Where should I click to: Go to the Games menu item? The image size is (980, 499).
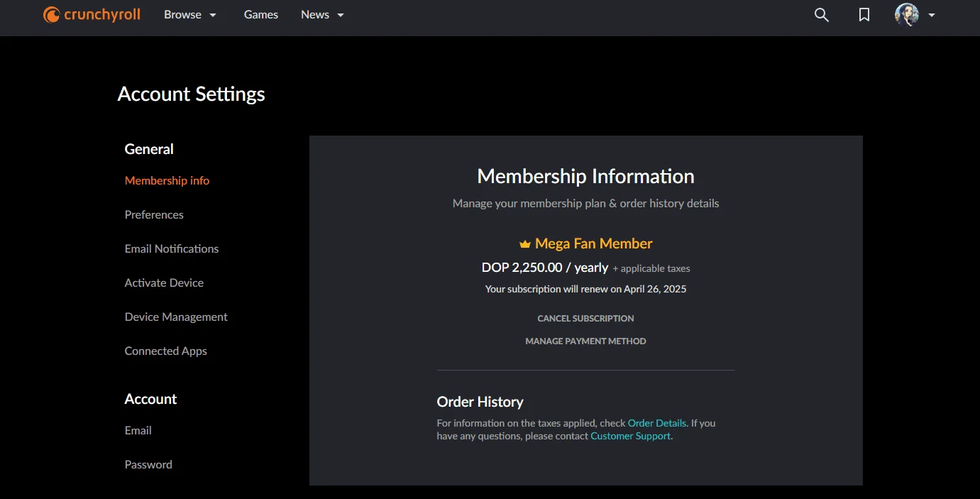point(261,15)
